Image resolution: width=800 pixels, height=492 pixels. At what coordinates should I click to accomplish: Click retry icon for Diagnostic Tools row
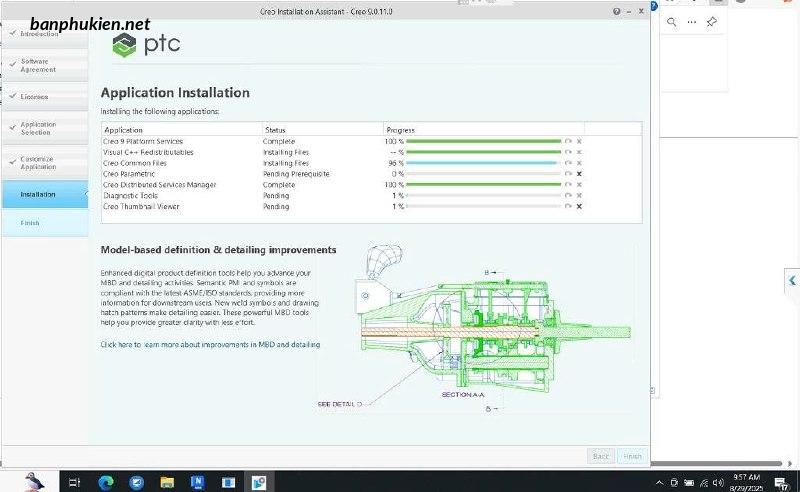tap(568, 196)
